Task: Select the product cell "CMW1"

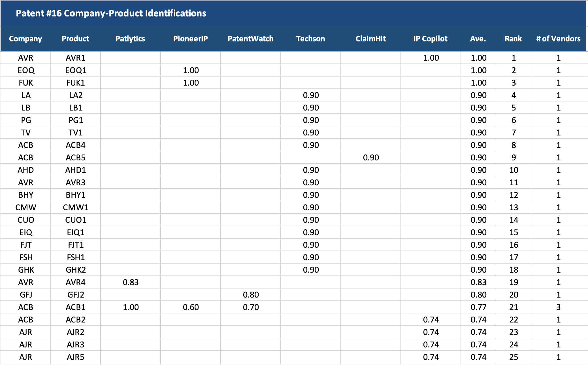Action: [x=76, y=207]
